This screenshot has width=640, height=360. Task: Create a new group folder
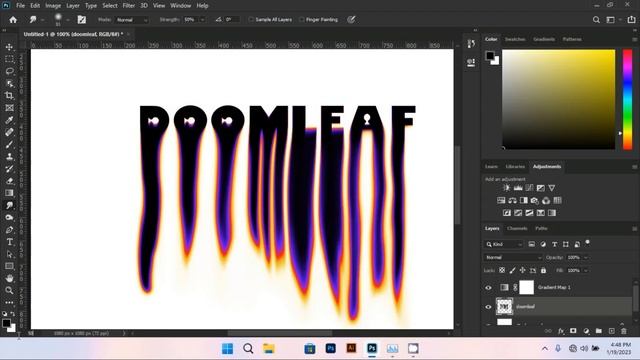click(598, 331)
